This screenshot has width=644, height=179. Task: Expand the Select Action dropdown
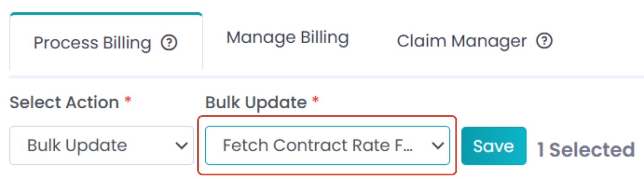[101, 145]
